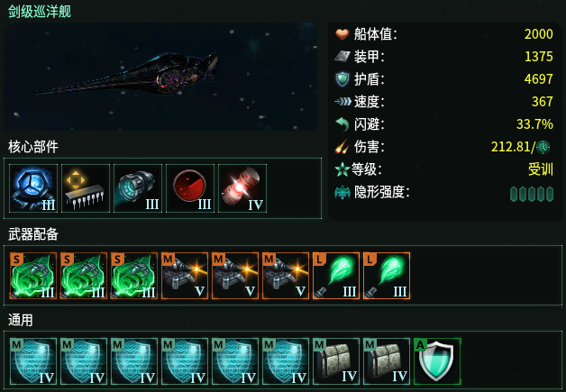Select the sixth M-slot shield IV module
The height and width of the screenshot is (392, 566).
286,361
